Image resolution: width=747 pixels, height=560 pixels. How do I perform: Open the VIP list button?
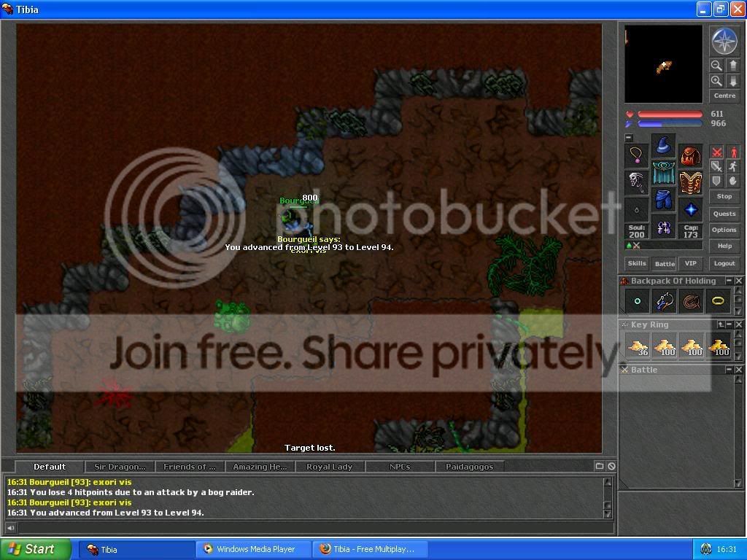pos(690,263)
